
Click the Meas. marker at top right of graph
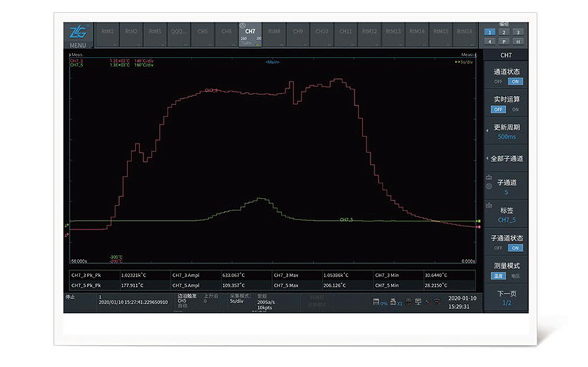(469, 55)
